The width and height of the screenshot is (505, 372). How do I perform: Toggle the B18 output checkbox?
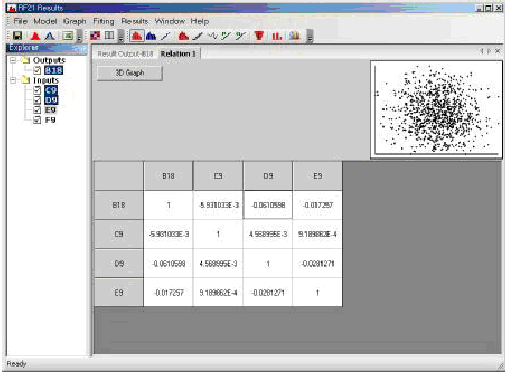[37, 71]
